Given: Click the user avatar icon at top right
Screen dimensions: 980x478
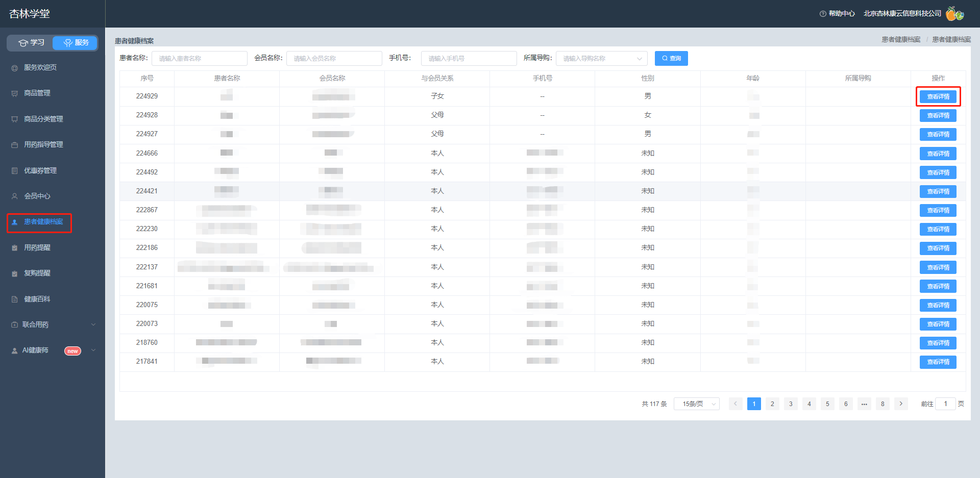Looking at the screenshot, I should 954,14.
